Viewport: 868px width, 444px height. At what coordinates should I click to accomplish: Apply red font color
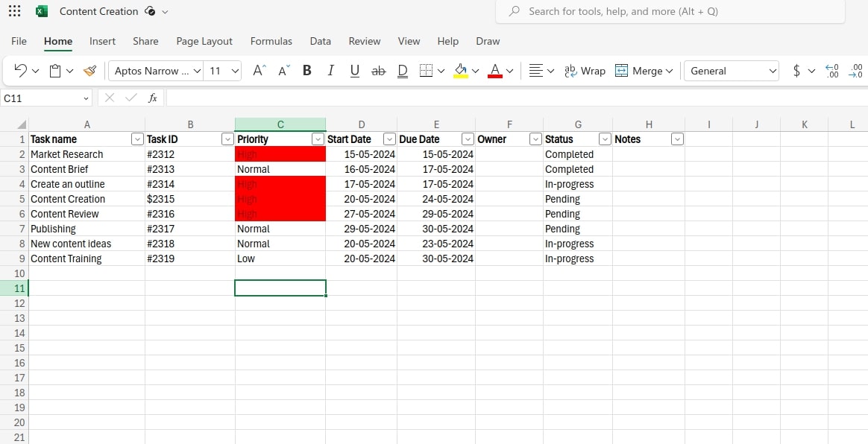tap(495, 71)
